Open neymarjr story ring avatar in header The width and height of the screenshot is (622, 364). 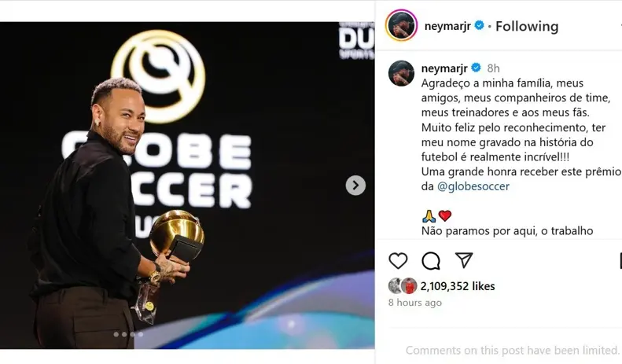(x=401, y=25)
